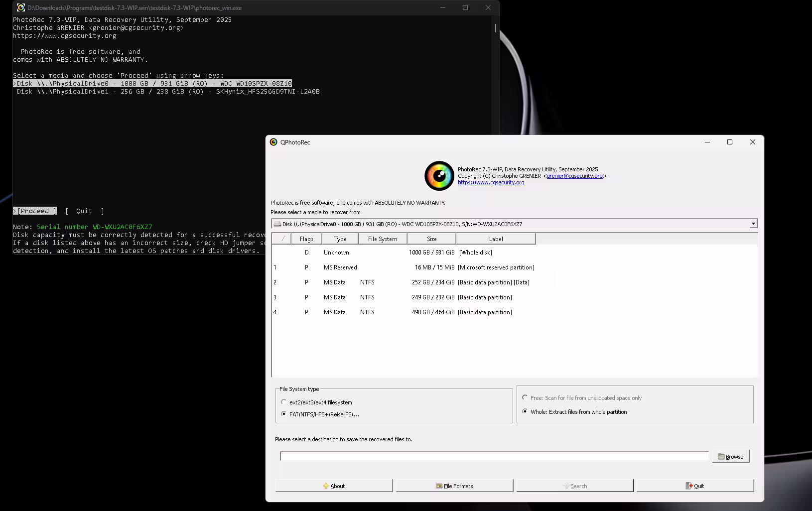Click the Quit button in QPhotoRec

pyautogui.click(x=695, y=486)
